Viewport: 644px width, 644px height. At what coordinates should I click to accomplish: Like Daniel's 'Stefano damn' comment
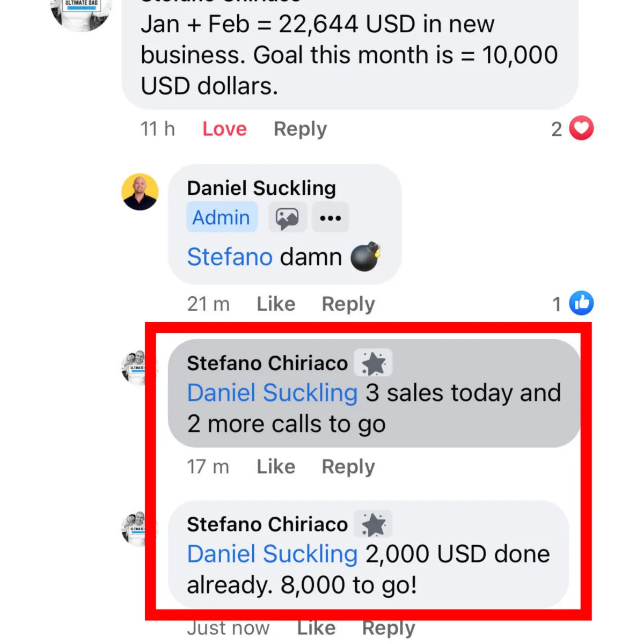pyautogui.click(x=276, y=304)
